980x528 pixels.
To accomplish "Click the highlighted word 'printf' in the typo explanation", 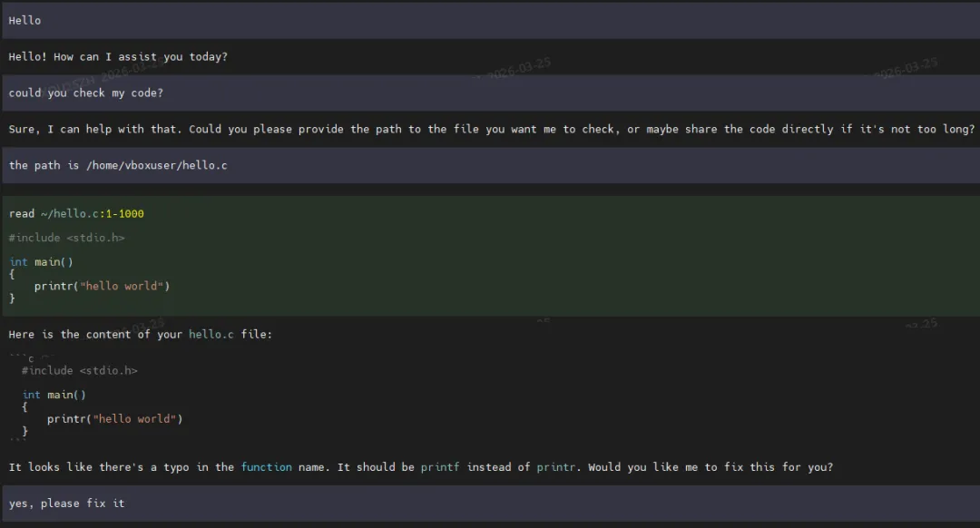I will click(x=439, y=467).
